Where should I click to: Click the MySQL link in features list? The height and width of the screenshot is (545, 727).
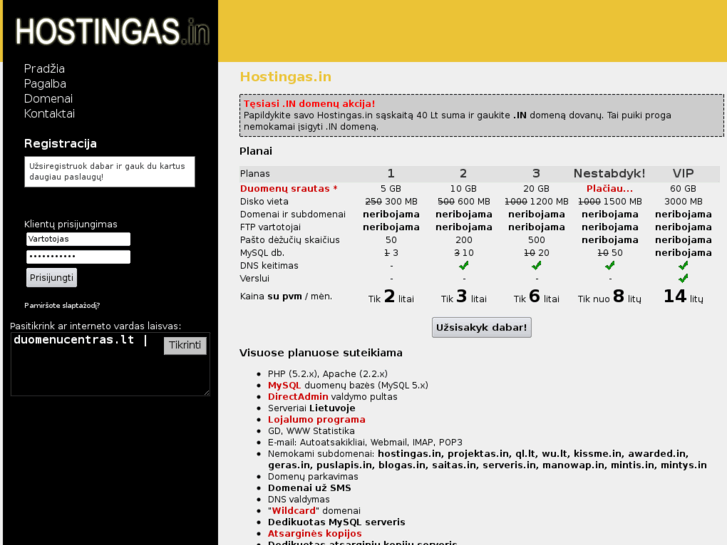284,385
